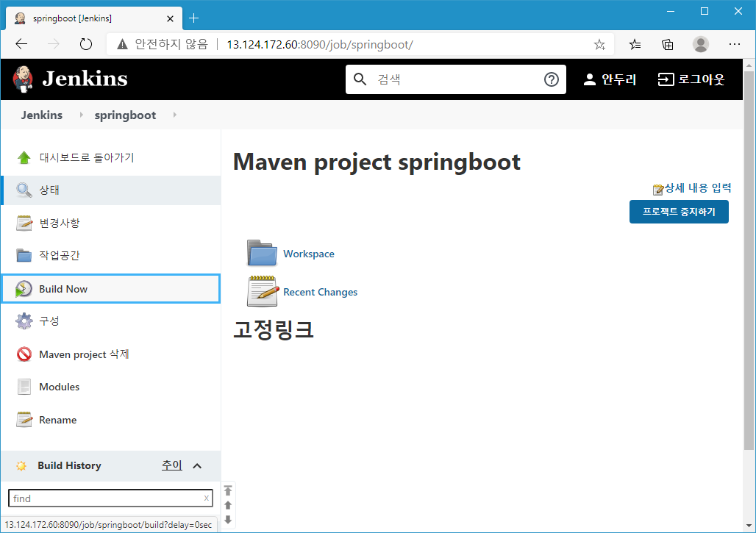Click the Modules document icon

pyautogui.click(x=24, y=387)
